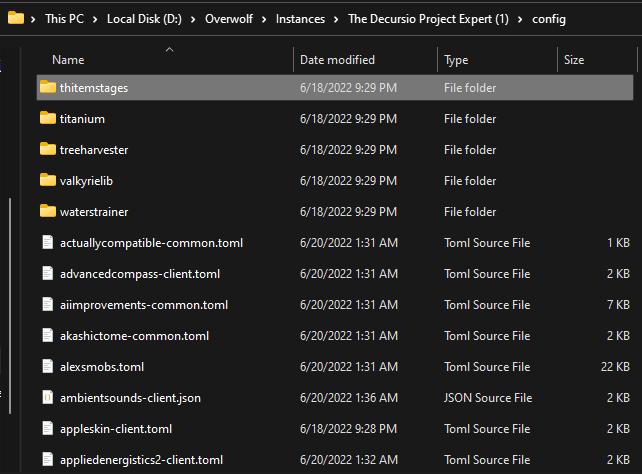Select the appleskin-client.toml file name
The width and height of the screenshot is (642, 474).
click(x=116, y=429)
